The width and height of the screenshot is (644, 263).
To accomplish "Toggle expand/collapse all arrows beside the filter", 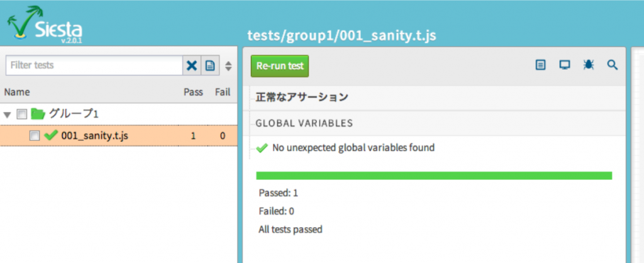I will (x=228, y=65).
